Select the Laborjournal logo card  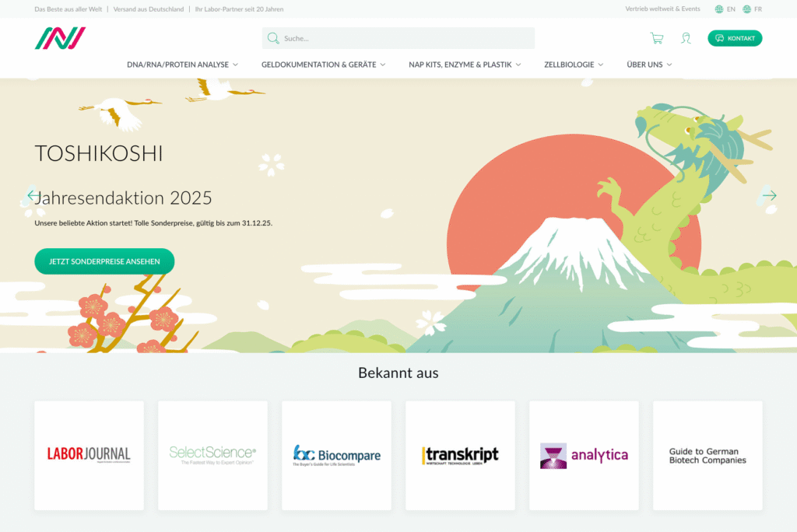89,455
